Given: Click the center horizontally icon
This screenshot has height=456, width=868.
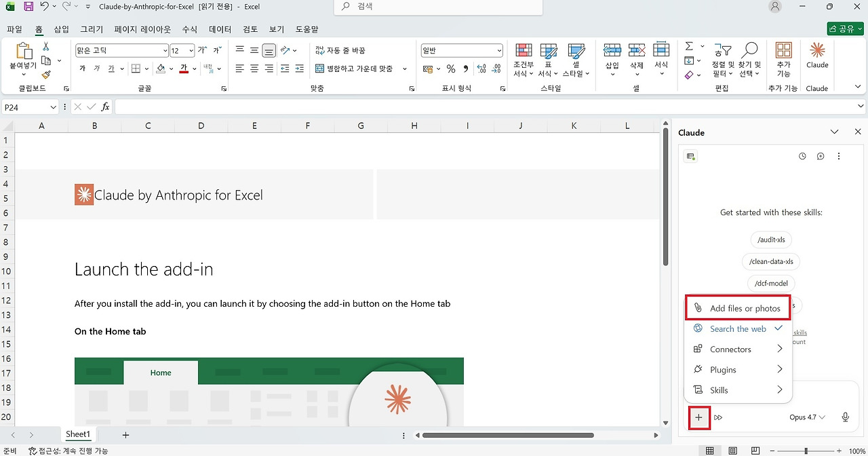Looking at the screenshot, I should click(x=254, y=69).
